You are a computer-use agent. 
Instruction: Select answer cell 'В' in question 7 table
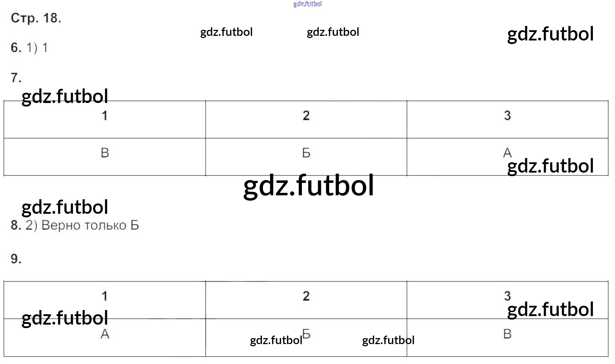click(105, 153)
